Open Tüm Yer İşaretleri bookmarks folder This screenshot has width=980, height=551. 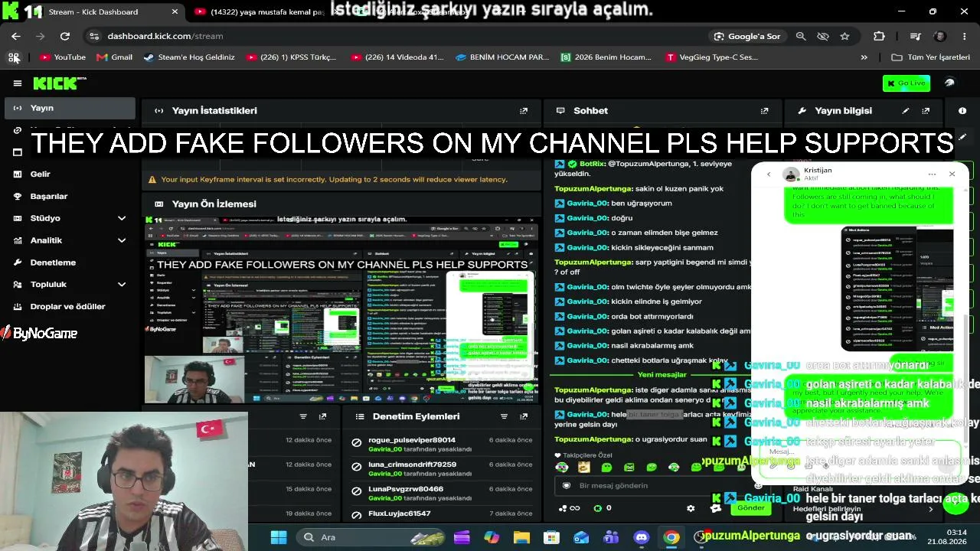click(931, 57)
